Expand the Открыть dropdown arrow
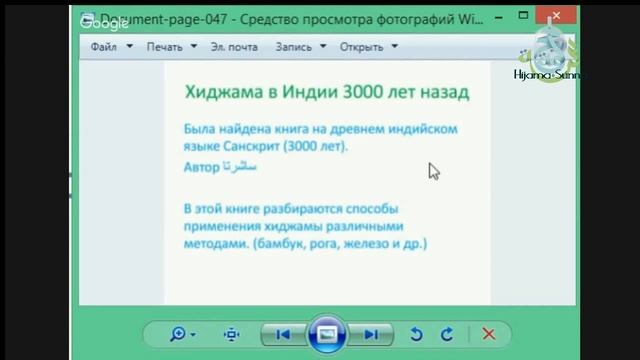The image size is (640, 360). (395, 46)
